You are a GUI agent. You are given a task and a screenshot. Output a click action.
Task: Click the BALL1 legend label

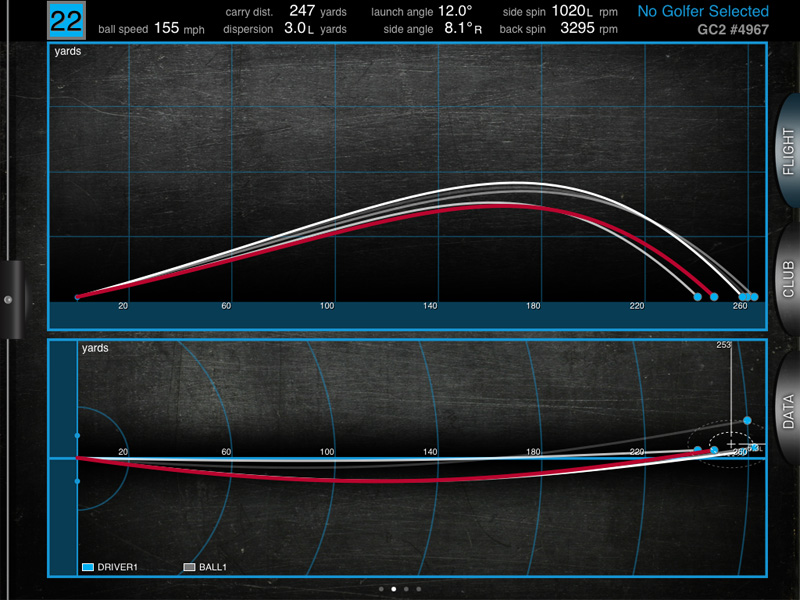pos(213,567)
